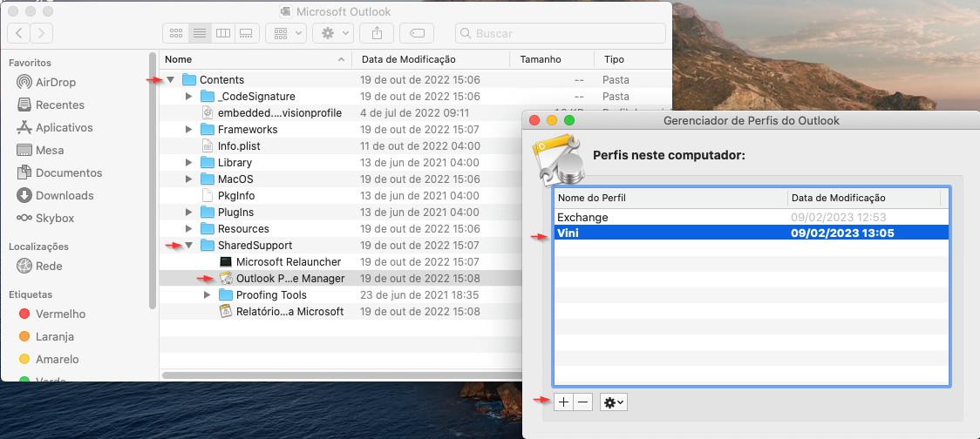Open Rede under Localizações
Screen dimensions: 980x439
pyautogui.click(x=39, y=266)
